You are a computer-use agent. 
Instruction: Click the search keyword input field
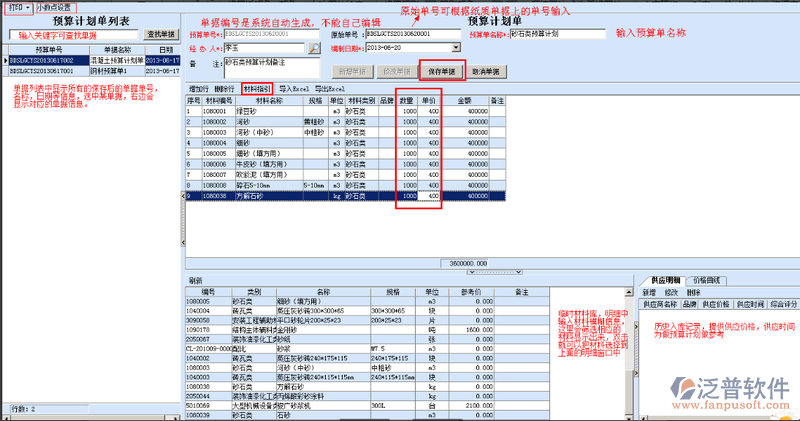(x=72, y=34)
